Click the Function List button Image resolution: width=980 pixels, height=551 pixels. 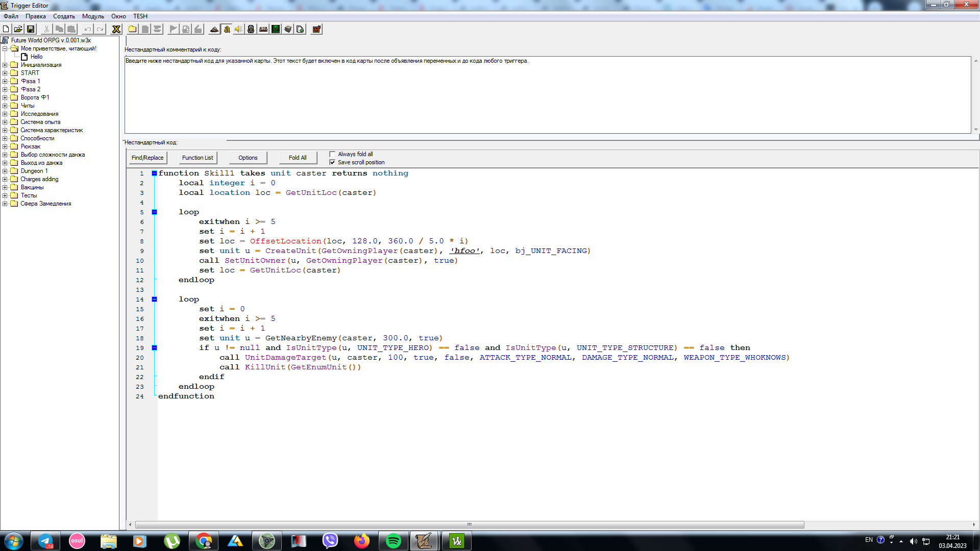click(x=198, y=158)
